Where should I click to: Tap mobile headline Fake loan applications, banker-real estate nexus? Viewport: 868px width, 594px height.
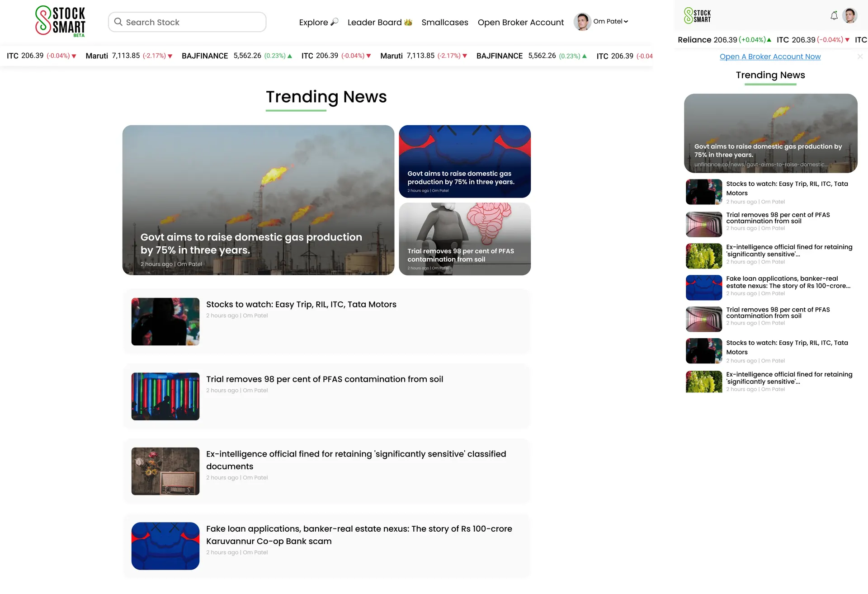click(788, 282)
